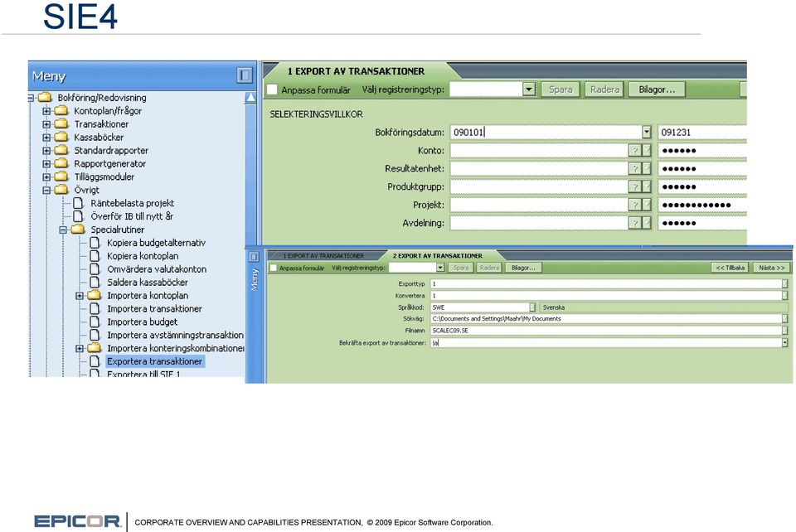This screenshot has width=796, height=532.
Task: Click the Svenska language description text
Action: (x=554, y=307)
